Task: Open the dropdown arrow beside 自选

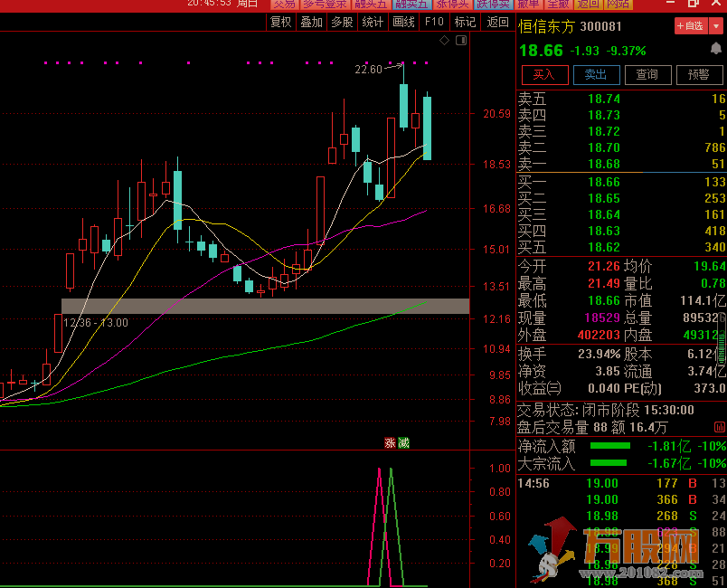Action: 717,26
